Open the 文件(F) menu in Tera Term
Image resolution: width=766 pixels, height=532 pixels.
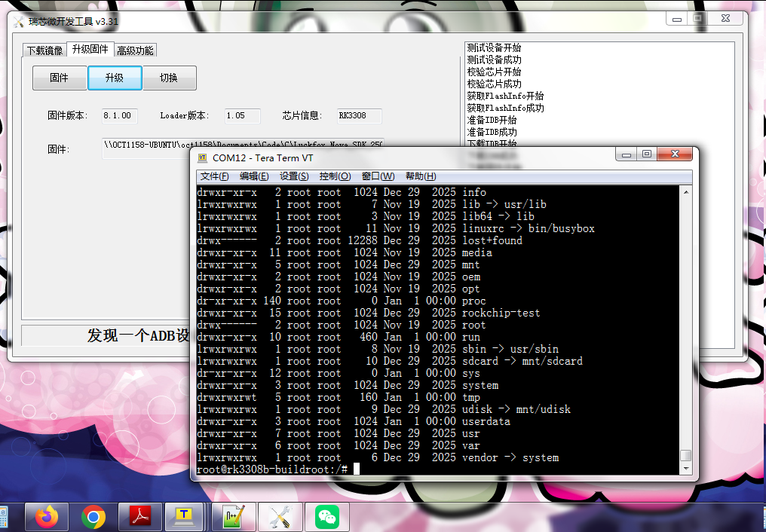(214, 176)
